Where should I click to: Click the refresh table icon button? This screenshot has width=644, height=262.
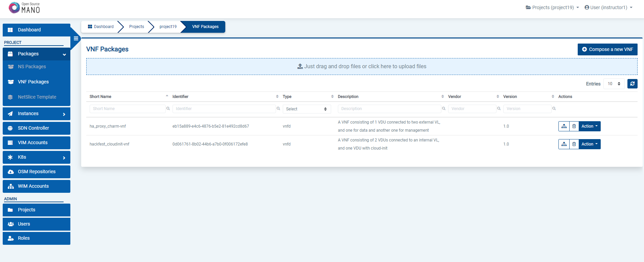click(x=632, y=84)
